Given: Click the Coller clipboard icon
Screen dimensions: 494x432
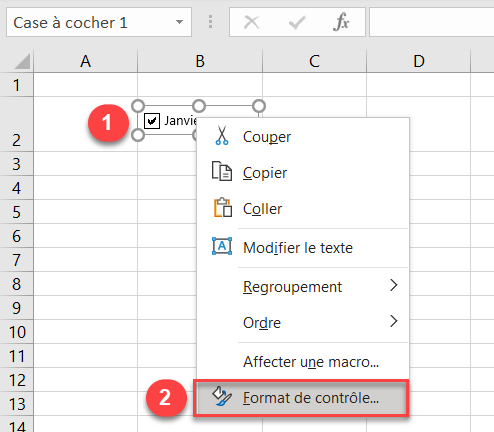Looking at the screenshot, I should click(222, 207).
